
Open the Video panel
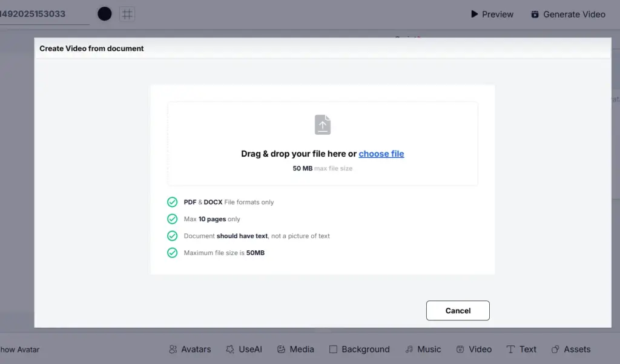(473, 349)
